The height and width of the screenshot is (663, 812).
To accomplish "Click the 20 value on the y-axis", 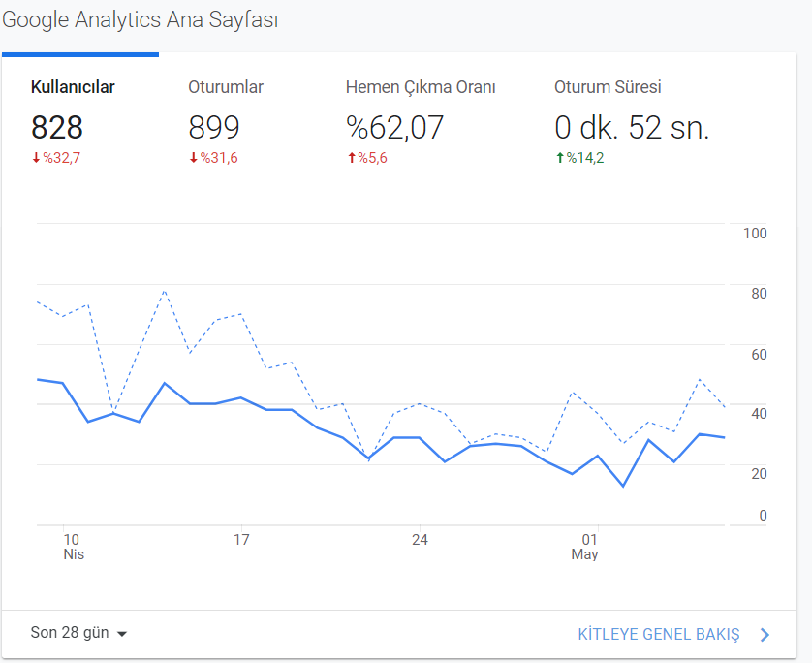I will pyautogui.click(x=759, y=474).
